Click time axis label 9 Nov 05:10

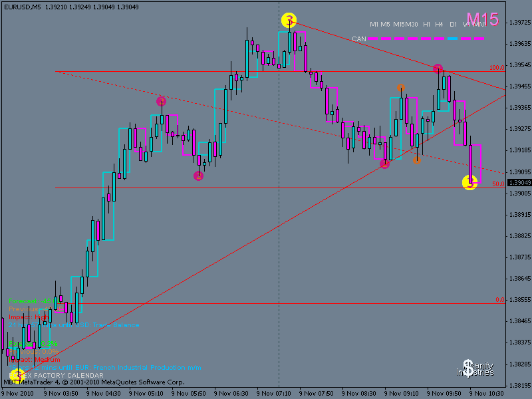click(146, 394)
